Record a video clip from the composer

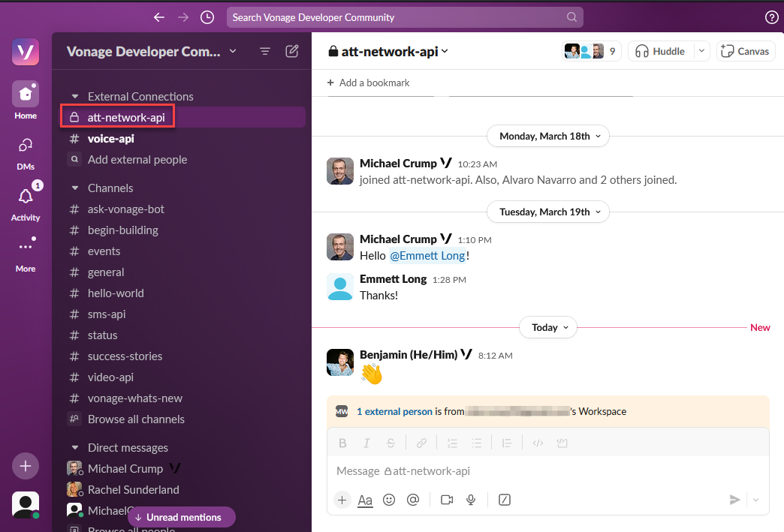(x=447, y=500)
